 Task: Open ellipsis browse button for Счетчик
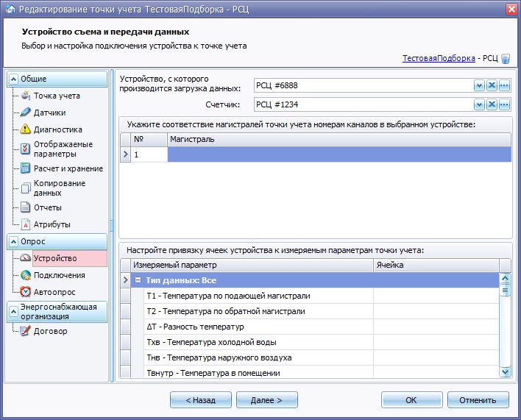[504, 104]
